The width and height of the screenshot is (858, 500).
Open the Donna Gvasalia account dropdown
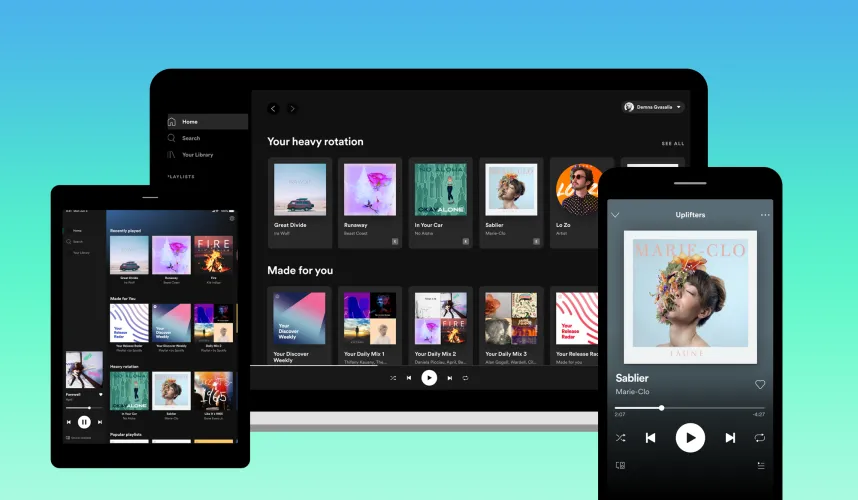[x=653, y=107]
